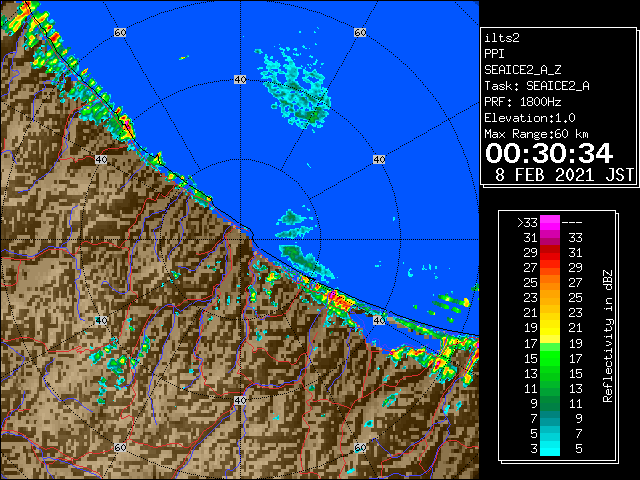Click the 40 km ring label due north
640x480 pixels.
point(240,80)
